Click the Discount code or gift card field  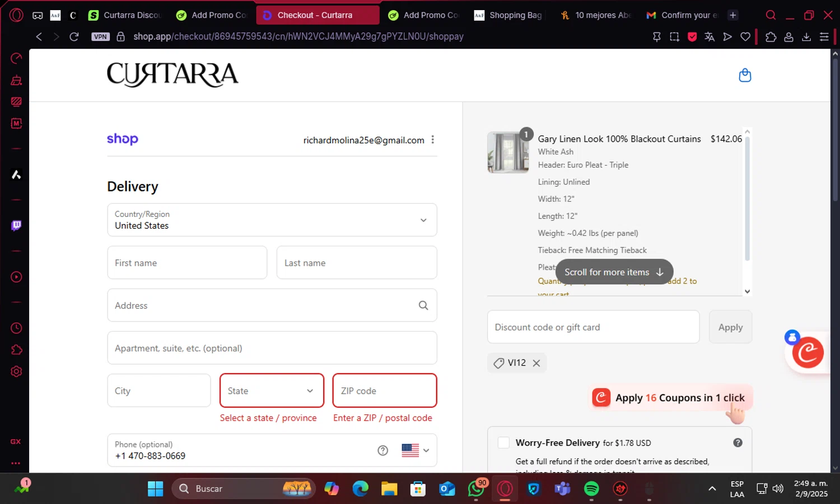593,327
